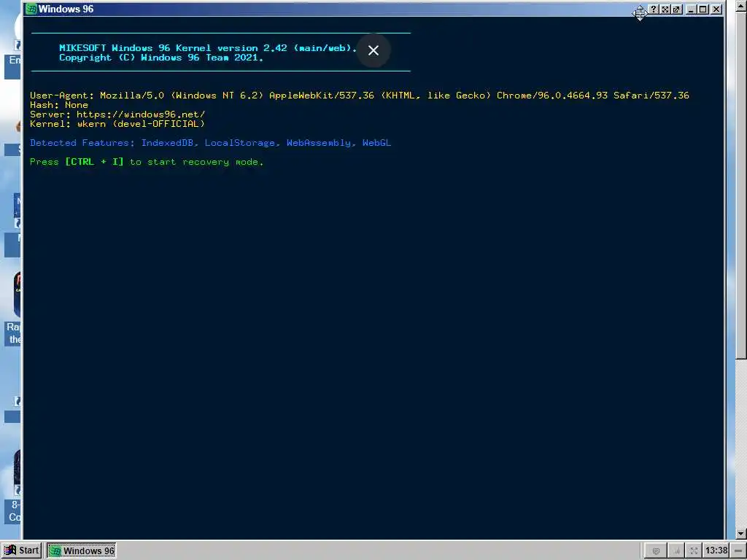Viewport: 747px width, 560px height.
Task: Click the 'Windows 96' window title text
Action: (66, 9)
